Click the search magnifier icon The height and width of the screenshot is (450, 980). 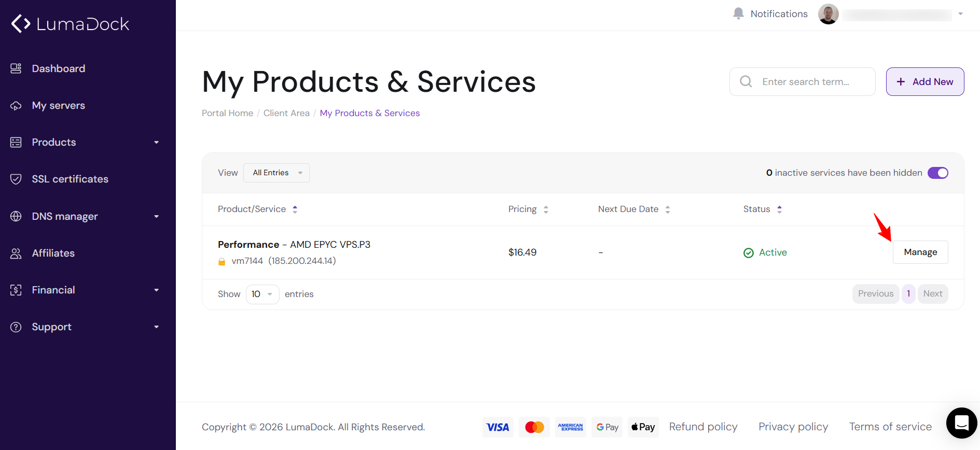(746, 81)
